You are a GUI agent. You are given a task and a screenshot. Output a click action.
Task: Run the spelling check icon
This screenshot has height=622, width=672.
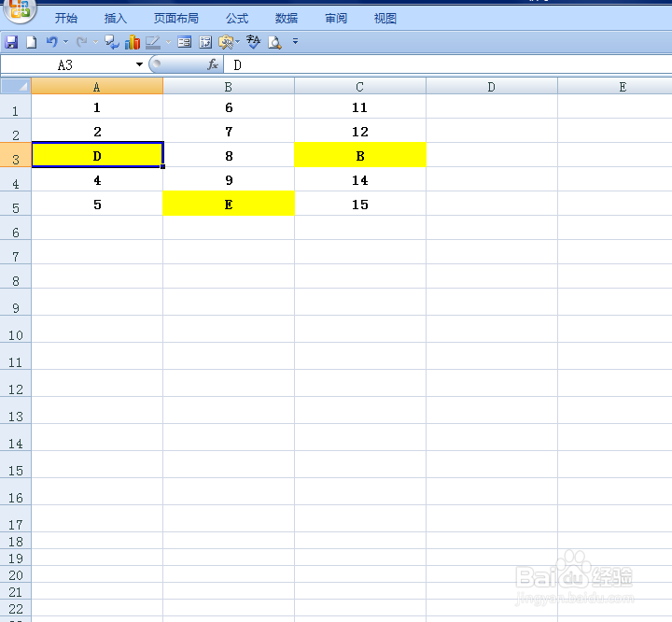253,42
